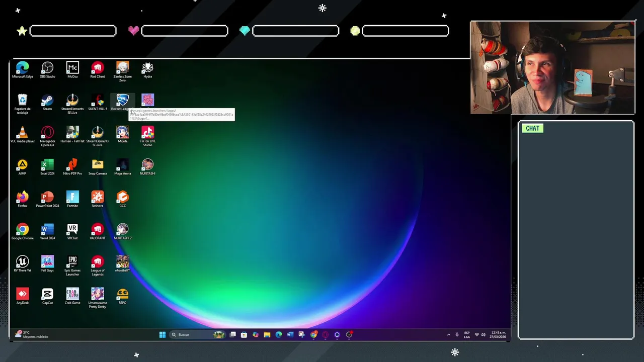Open Firefox from the desktop
This screenshot has width=644, height=362.
click(x=22, y=199)
